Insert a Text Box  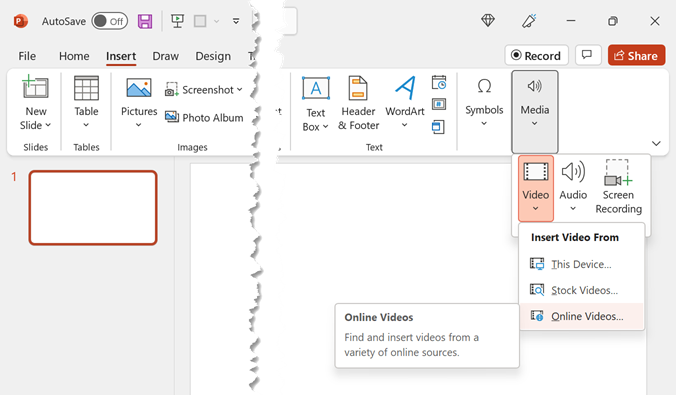click(x=316, y=103)
